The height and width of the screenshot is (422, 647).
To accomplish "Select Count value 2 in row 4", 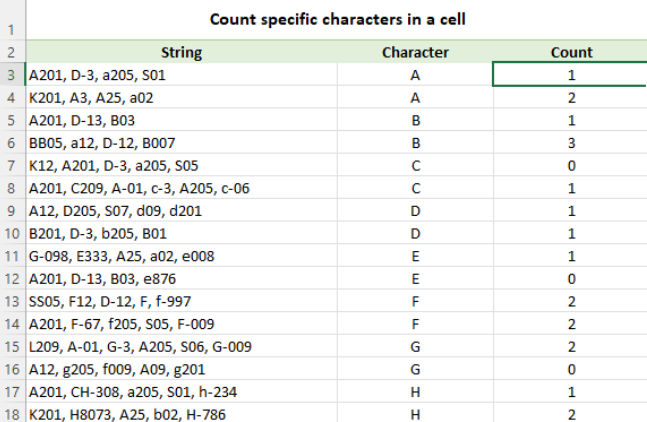I will click(x=570, y=97).
